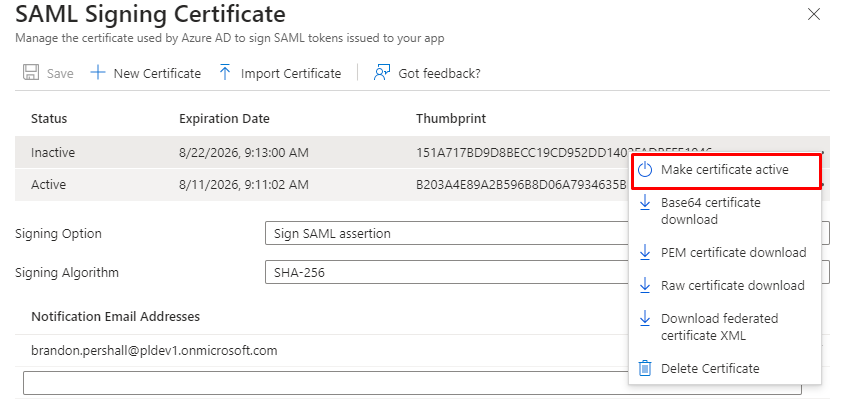Close the SAML Signing Certificate panel
This screenshot has width=841, height=412.
tap(814, 15)
